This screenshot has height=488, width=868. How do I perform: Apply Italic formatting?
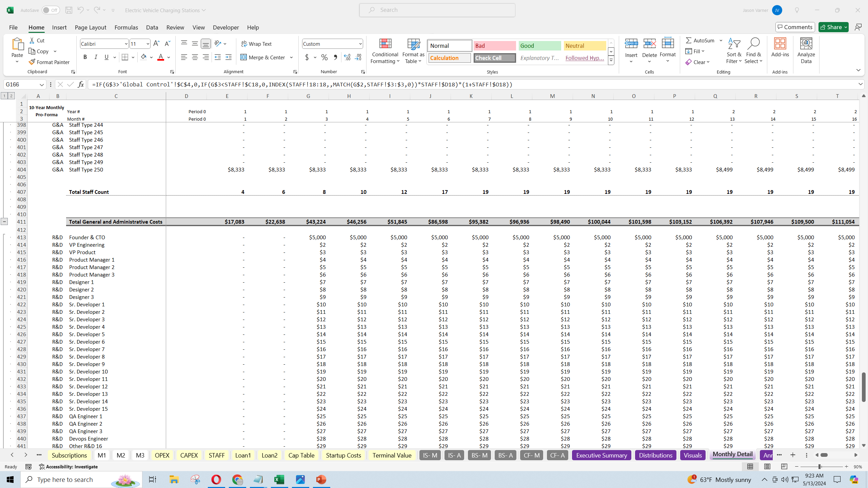click(96, 57)
